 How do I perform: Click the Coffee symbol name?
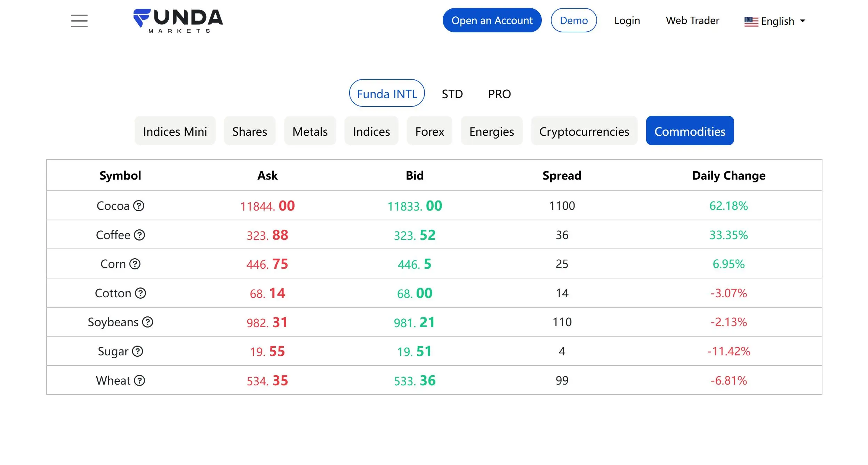(x=113, y=235)
